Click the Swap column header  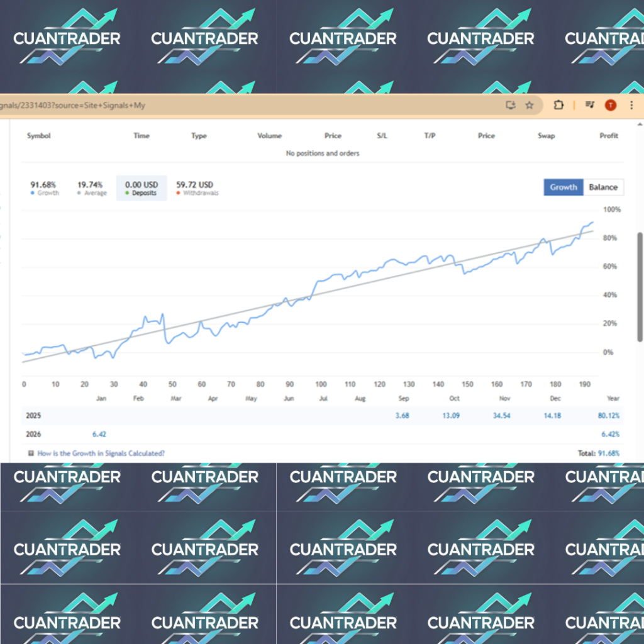click(547, 136)
